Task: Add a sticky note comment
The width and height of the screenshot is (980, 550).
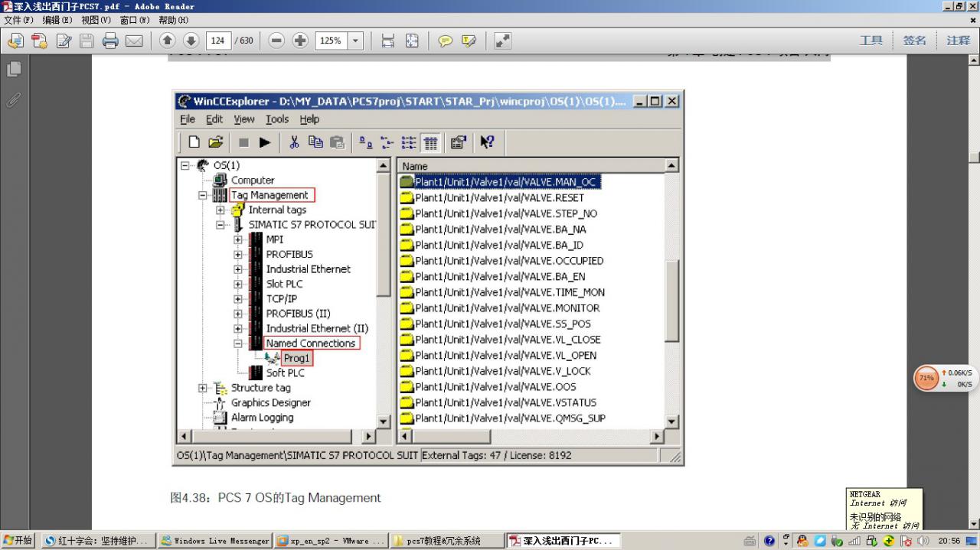Action: (445, 41)
